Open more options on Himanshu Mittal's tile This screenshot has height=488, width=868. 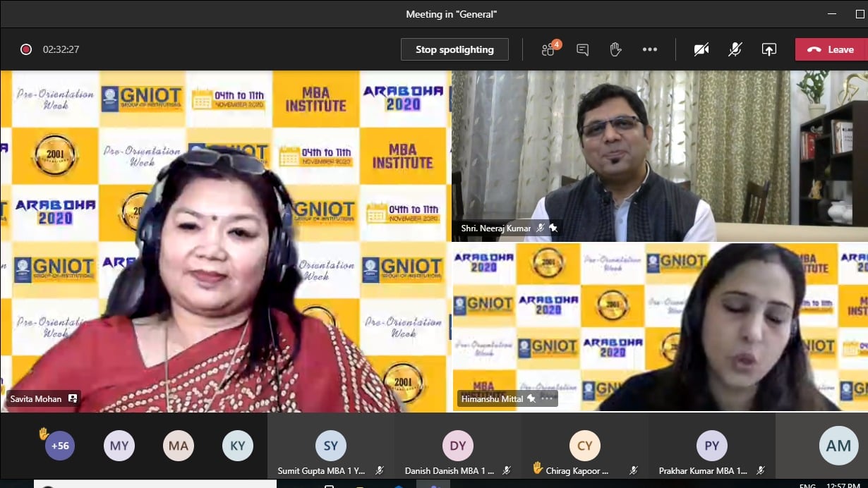(548, 399)
